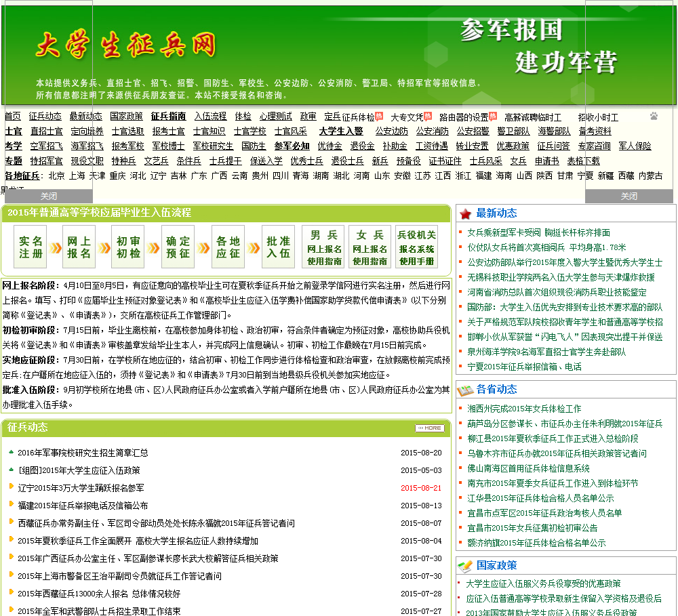Open 海警部队 link
Image resolution: width=678 pixels, height=616 pixels.
555,131
